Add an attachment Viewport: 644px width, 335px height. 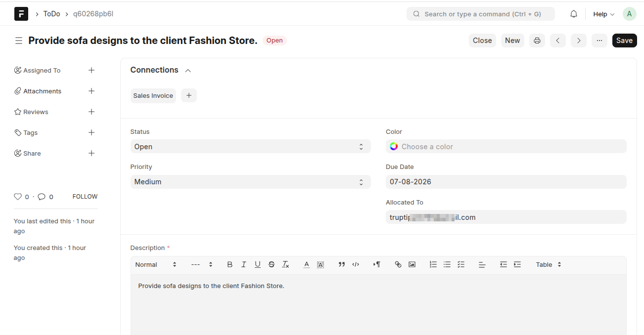click(x=92, y=91)
